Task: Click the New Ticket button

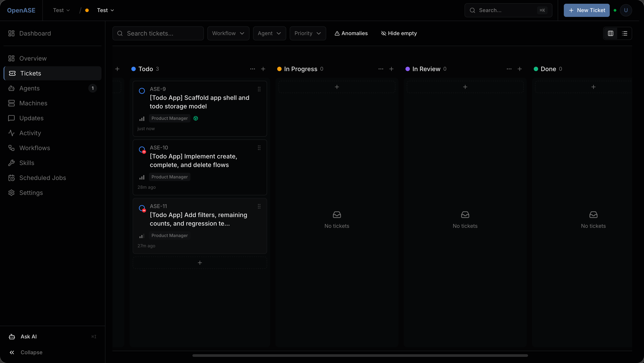Action: [x=586, y=10]
